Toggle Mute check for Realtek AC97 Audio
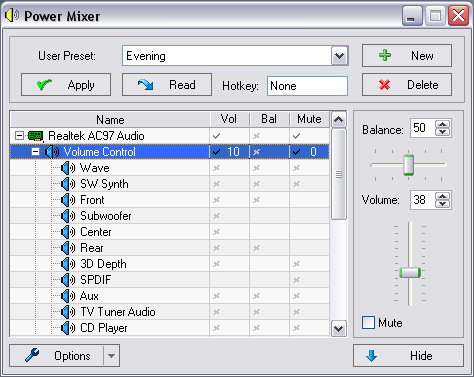Screen dimensions: 474x377 tap(296, 136)
